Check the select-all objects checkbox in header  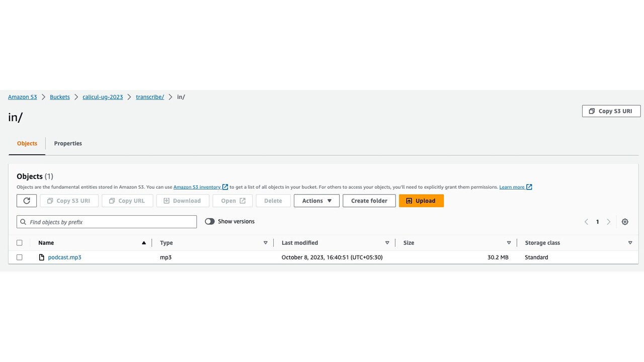coord(20,243)
